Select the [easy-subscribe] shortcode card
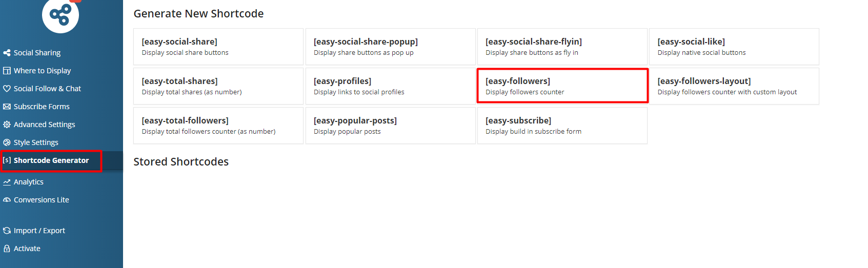The height and width of the screenshot is (268, 868). click(x=562, y=126)
